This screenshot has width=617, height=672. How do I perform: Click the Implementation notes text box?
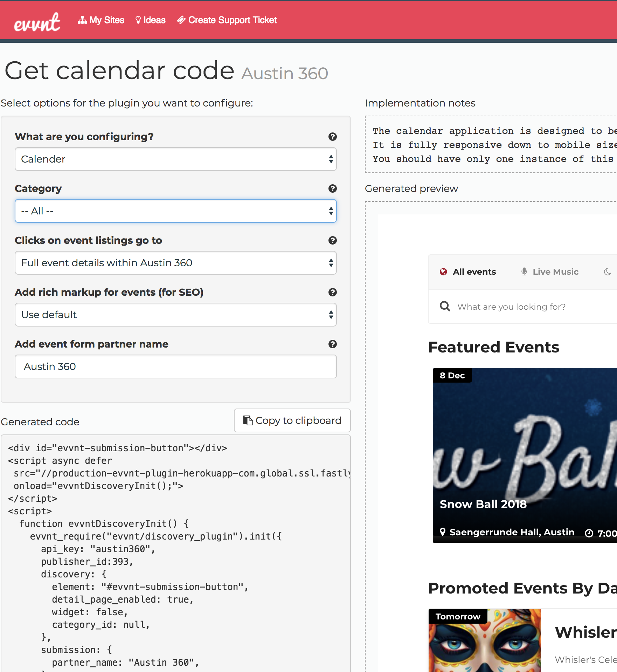coord(491,144)
